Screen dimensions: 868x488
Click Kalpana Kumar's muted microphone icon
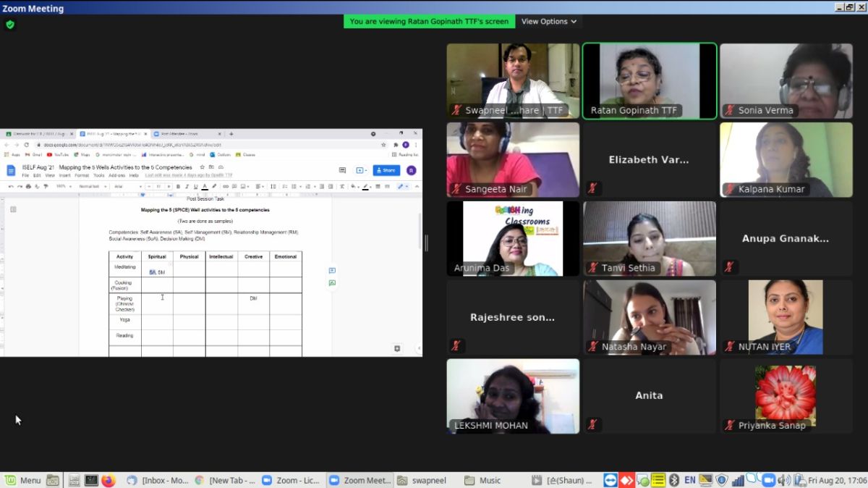729,189
